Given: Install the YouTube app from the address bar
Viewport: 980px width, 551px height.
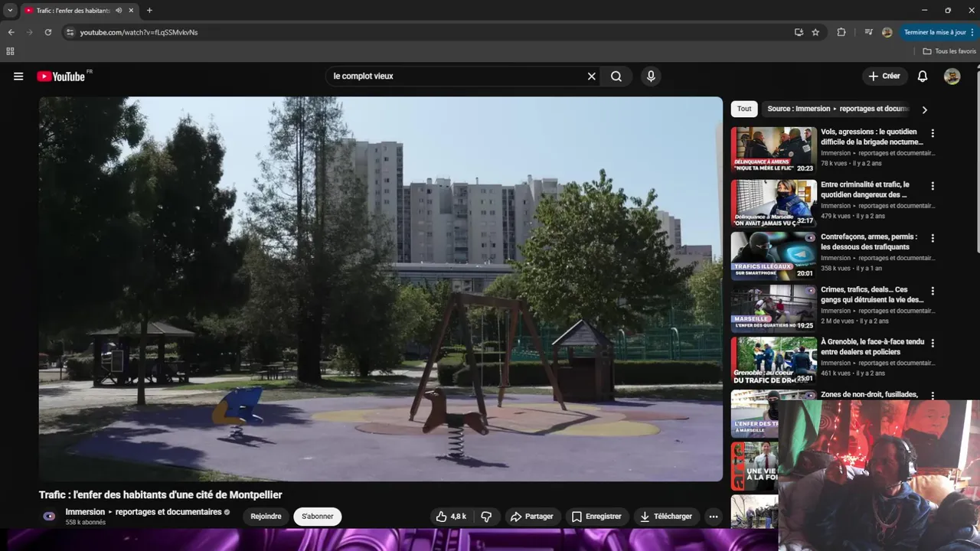Looking at the screenshot, I should point(799,32).
